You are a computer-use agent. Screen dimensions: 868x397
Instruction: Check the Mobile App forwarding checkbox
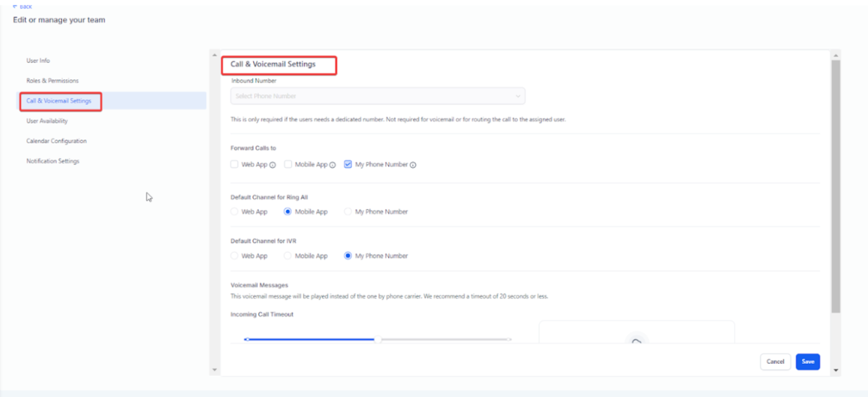287,164
